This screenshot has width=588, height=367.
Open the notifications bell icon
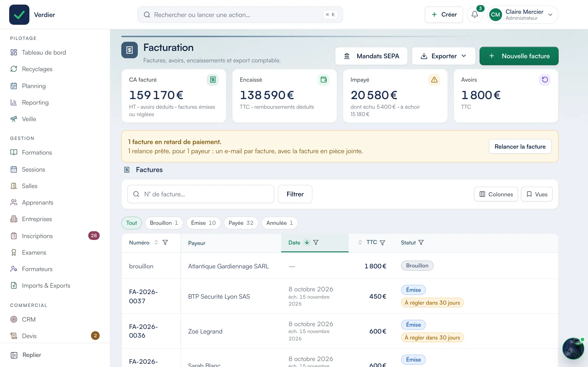(475, 14)
